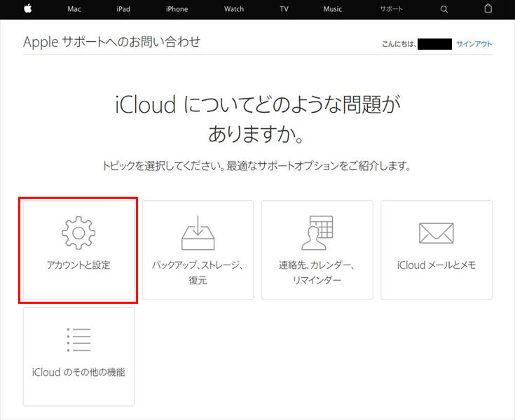Click the envelope icon for iCloud mail
515x420 pixels.
click(x=437, y=233)
